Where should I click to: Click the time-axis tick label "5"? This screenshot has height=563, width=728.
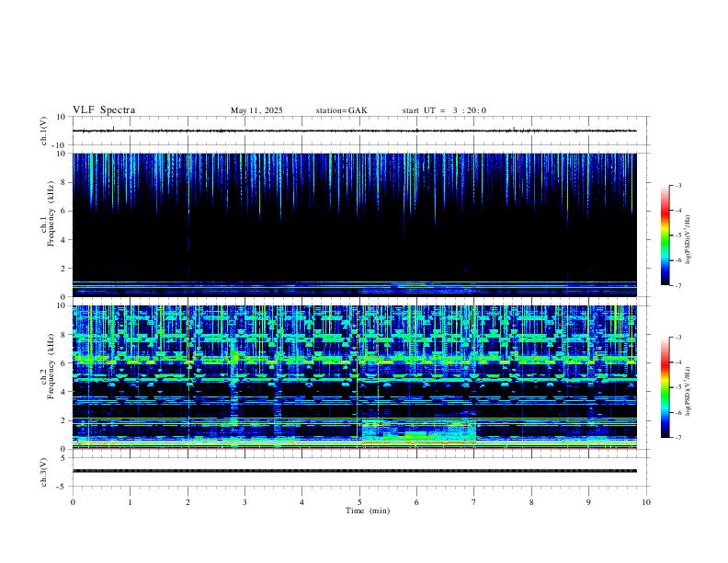pos(359,502)
